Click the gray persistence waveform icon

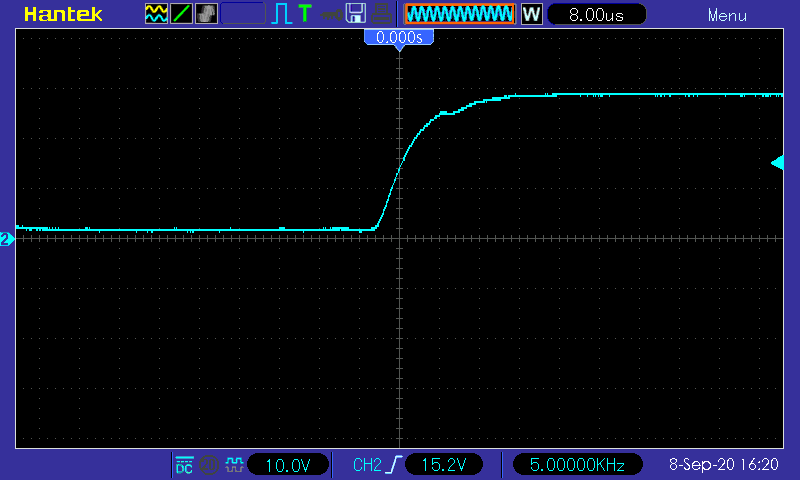click(206, 14)
